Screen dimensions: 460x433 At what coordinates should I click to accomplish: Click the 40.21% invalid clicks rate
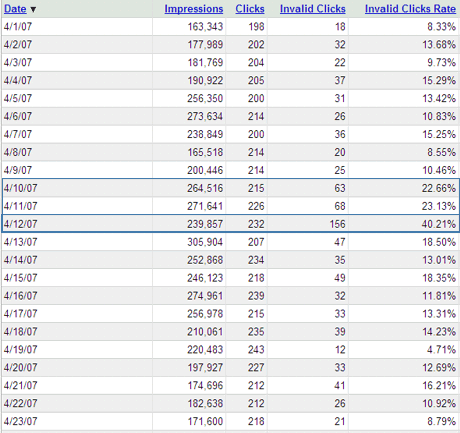439,224
